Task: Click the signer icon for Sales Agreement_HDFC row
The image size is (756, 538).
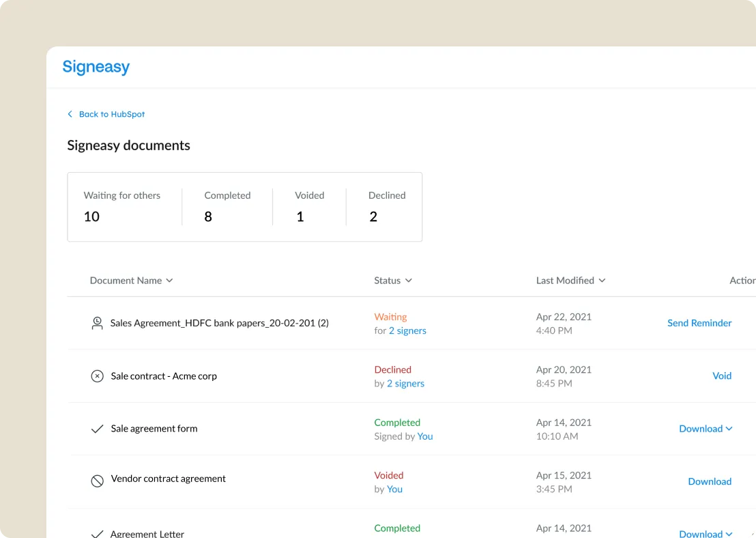Action: (x=97, y=323)
